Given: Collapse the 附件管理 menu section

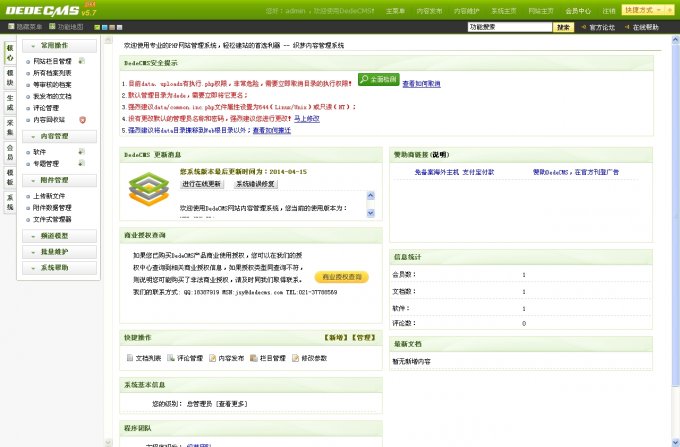Looking at the screenshot, I should click(59, 180).
